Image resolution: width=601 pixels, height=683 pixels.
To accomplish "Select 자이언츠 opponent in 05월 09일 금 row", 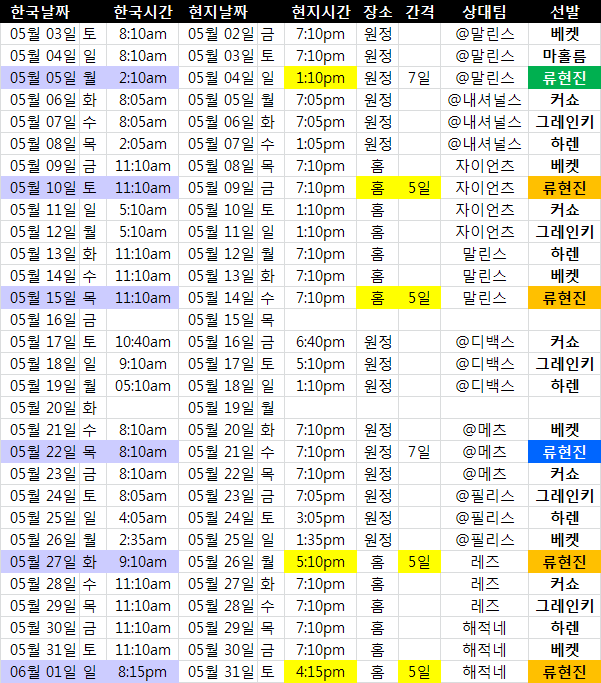I will point(484,166).
